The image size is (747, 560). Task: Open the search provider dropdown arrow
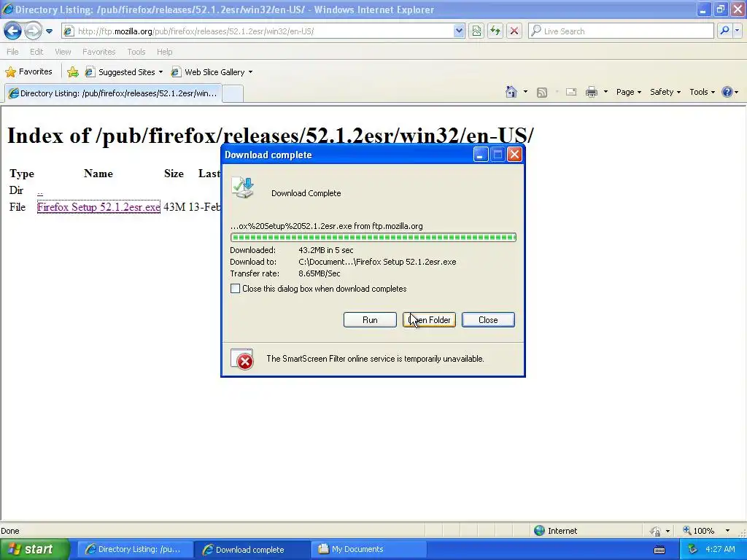737,31
